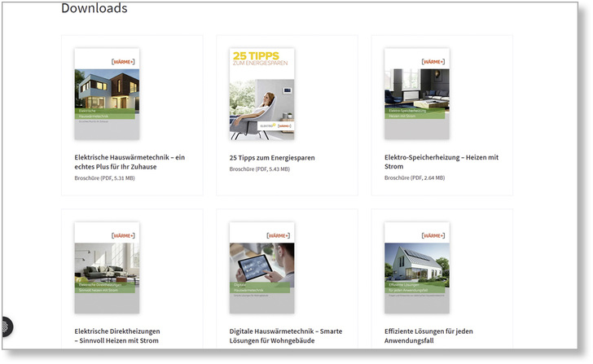593x364 pixels.
Task: View the Digitale Hauswärmetechnik brochure cover
Action: 261,268
